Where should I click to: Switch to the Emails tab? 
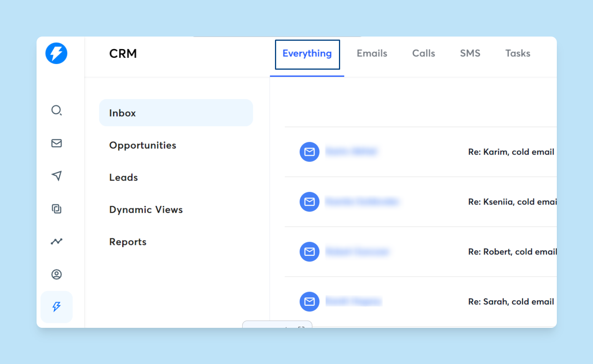click(371, 53)
